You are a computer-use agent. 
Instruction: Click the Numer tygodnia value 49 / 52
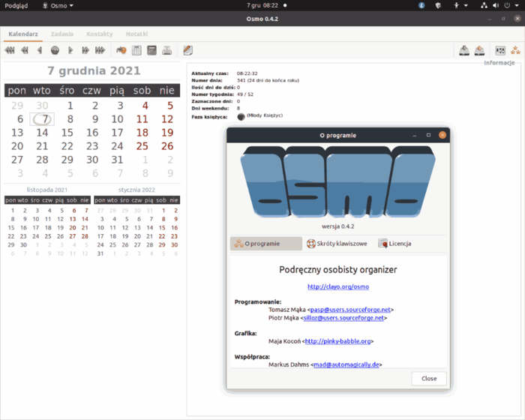pos(245,94)
